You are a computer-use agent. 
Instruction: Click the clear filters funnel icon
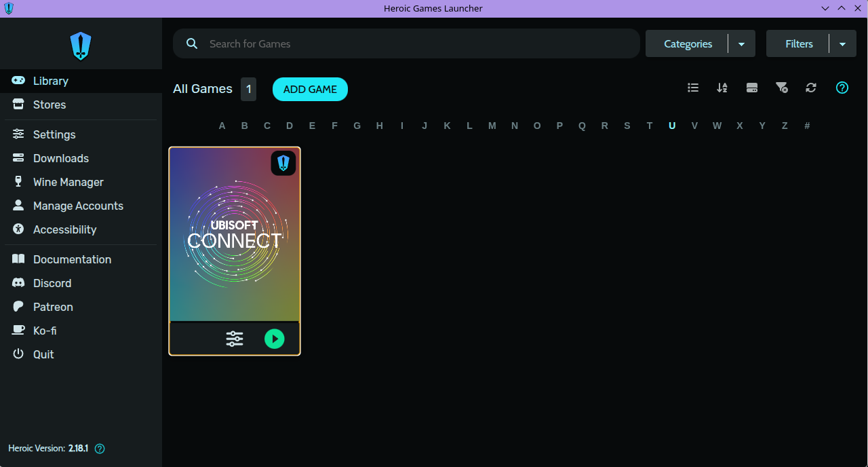pos(781,88)
